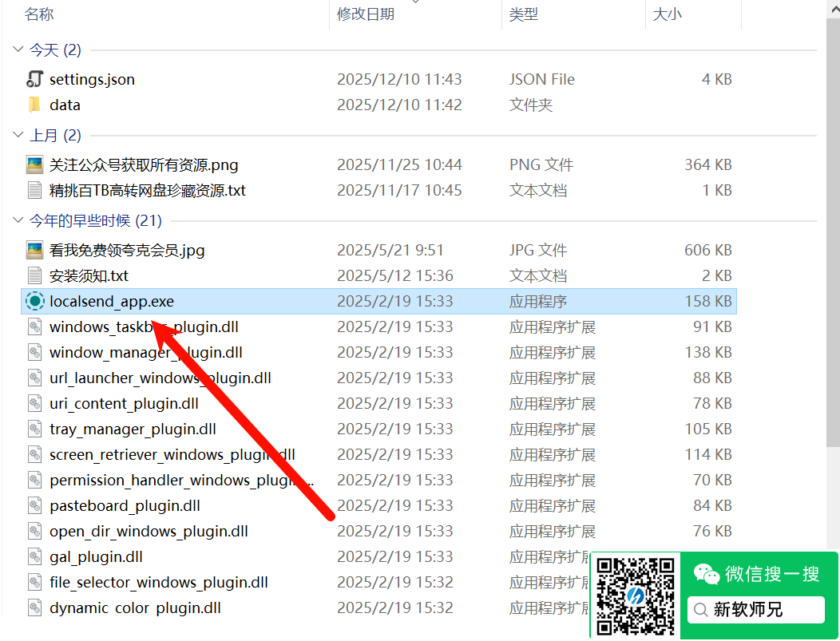Click the 精挑百TB高转网盘珍藏资源.txt document icon
This screenshot has height=641, width=840.
(34, 190)
